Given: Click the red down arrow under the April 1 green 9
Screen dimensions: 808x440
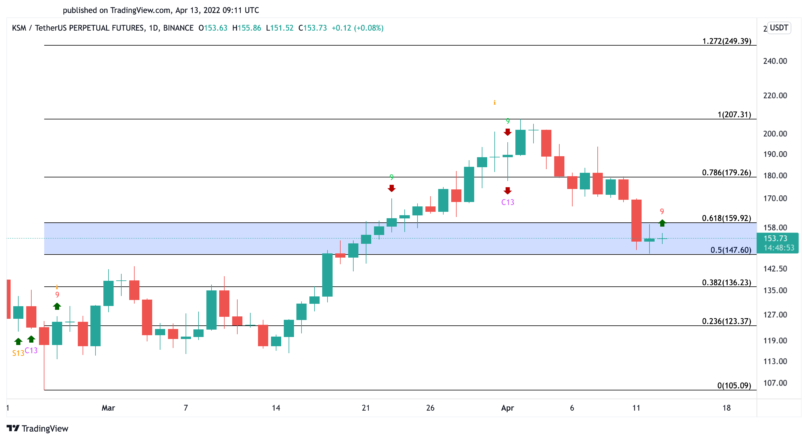Looking at the screenshot, I should point(508,132).
